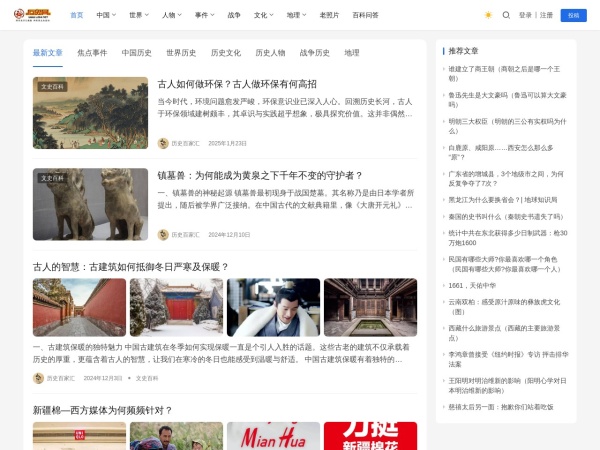Open the 老照片 navigation item
Viewport: 600px width, 450px height.
(329, 15)
